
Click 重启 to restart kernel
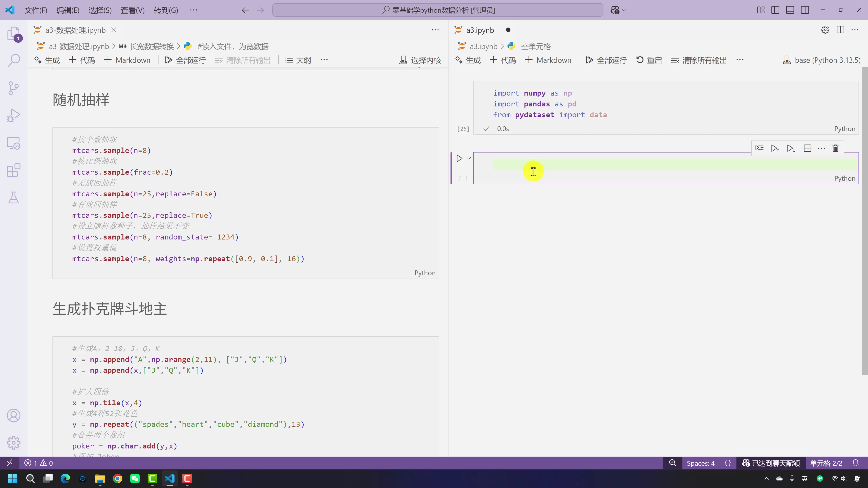pos(649,60)
